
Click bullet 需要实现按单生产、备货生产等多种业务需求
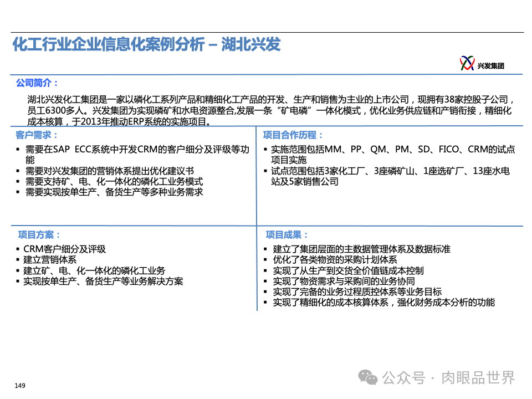114,192
